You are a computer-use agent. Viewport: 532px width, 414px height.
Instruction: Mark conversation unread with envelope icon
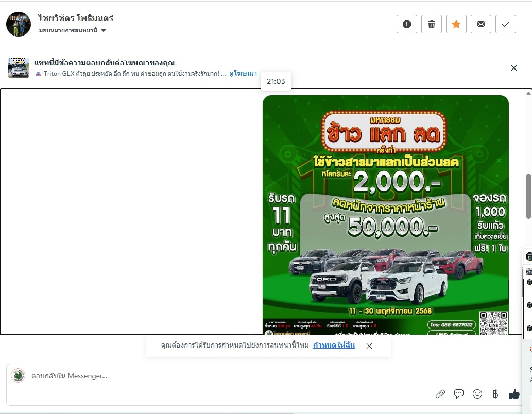(x=481, y=24)
